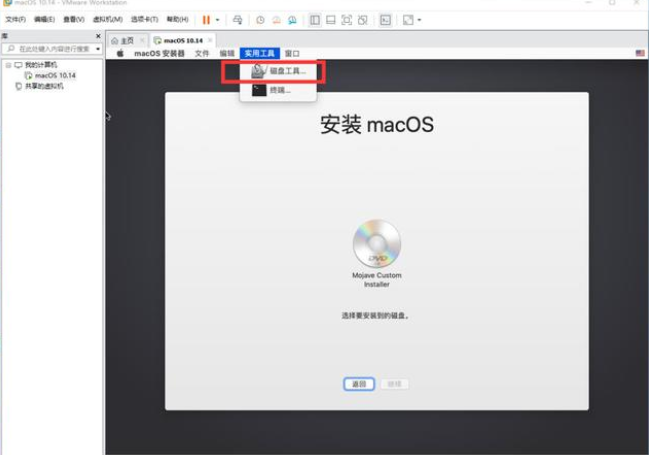The width and height of the screenshot is (649, 455).
Task: Click the 返回 back button
Action: pos(359,384)
